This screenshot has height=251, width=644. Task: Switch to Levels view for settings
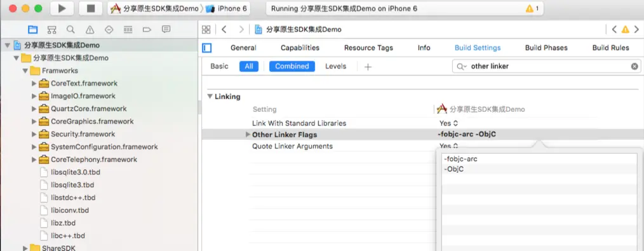click(x=335, y=66)
